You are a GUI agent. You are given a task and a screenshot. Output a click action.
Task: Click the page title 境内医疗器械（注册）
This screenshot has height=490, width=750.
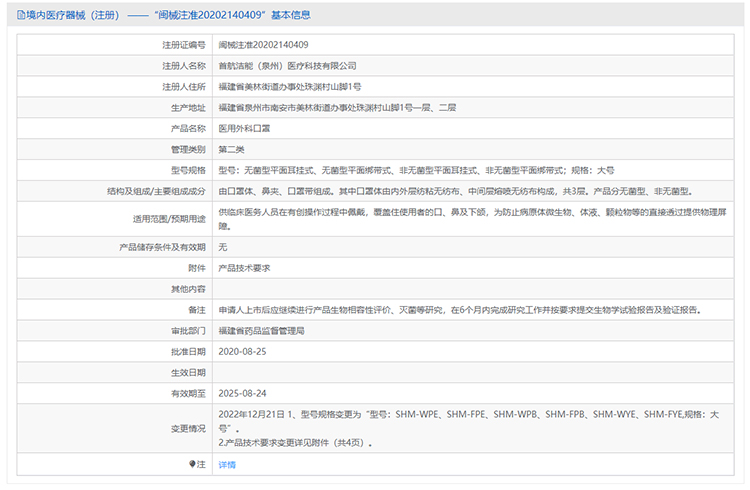(x=72, y=14)
